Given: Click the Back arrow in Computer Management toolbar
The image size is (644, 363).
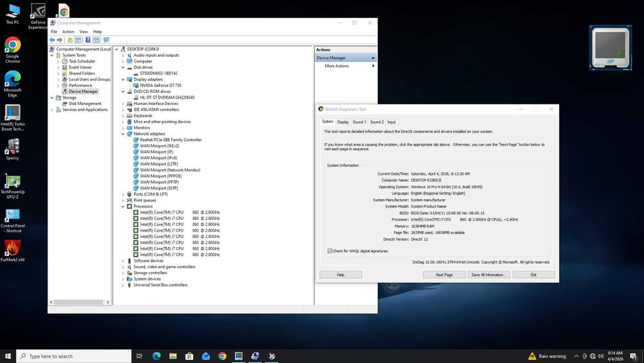Looking at the screenshot, I should [x=52, y=40].
